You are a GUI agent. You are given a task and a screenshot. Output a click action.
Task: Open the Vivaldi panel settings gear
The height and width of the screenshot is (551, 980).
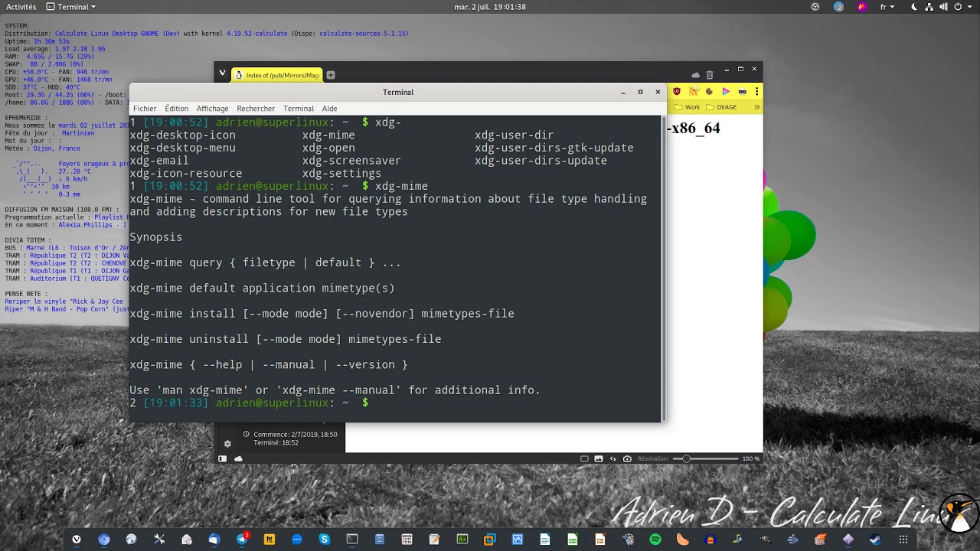(227, 444)
